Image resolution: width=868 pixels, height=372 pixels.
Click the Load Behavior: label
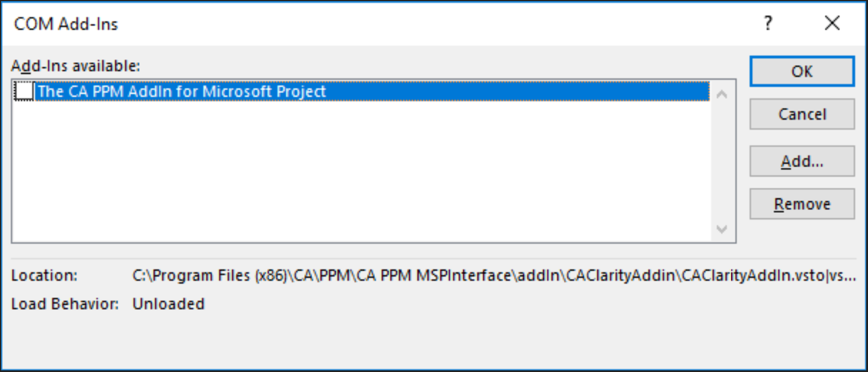tap(64, 304)
